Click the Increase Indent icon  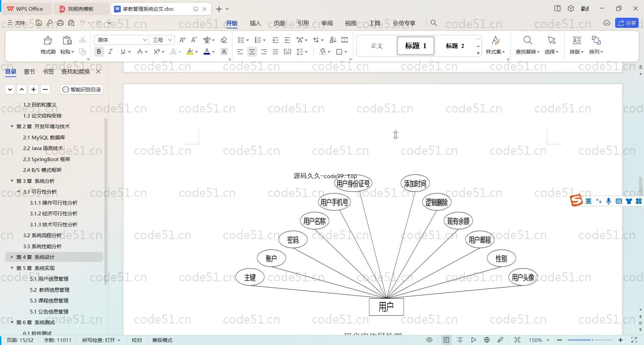click(287, 40)
